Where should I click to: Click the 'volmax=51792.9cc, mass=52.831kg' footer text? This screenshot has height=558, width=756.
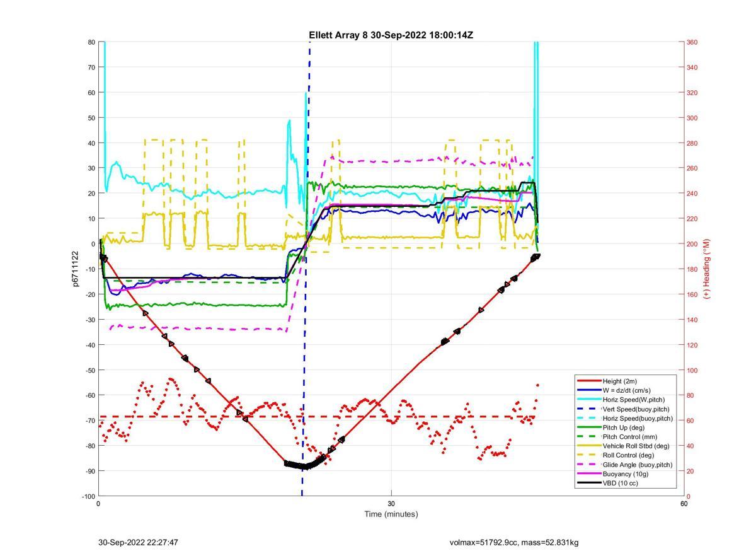pyautogui.click(x=513, y=542)
